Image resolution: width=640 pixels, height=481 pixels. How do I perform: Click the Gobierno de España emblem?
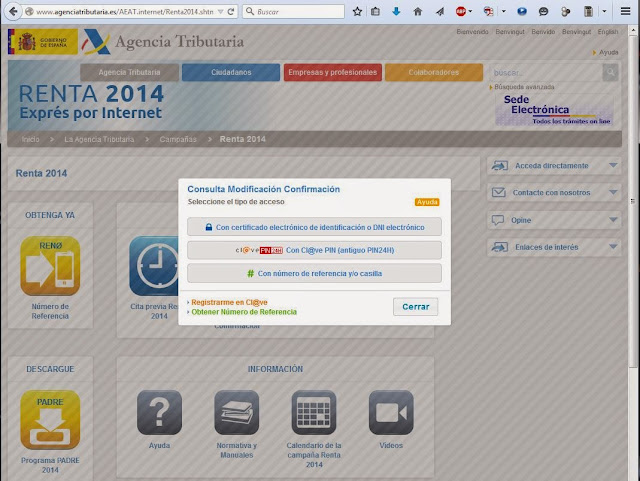42,42
